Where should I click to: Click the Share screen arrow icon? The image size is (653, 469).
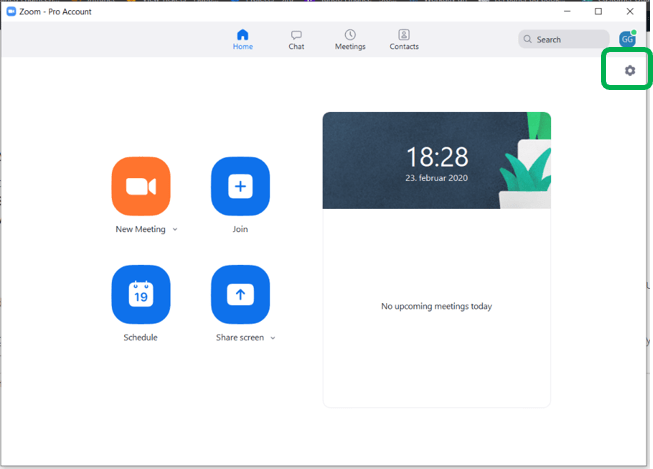240,295
